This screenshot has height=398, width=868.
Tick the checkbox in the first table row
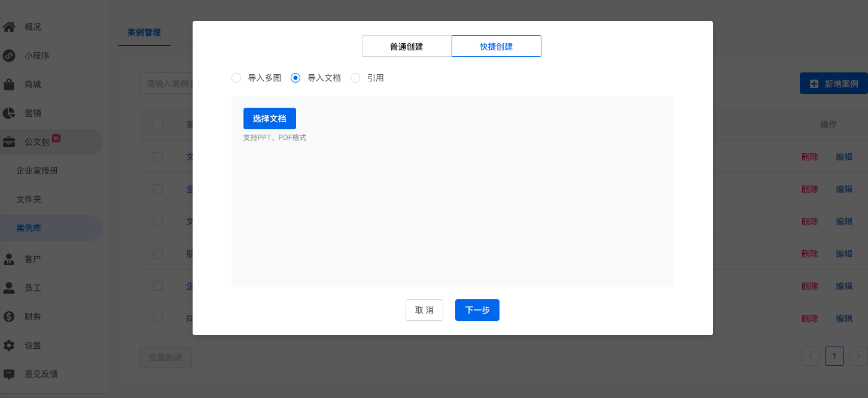pyautogui.click(x=158, y=157)
